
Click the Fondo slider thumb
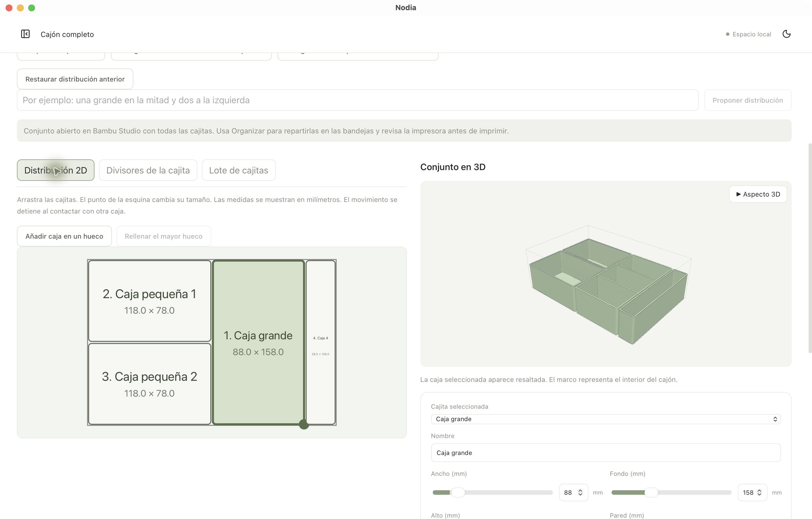click(x=651, y=492)
